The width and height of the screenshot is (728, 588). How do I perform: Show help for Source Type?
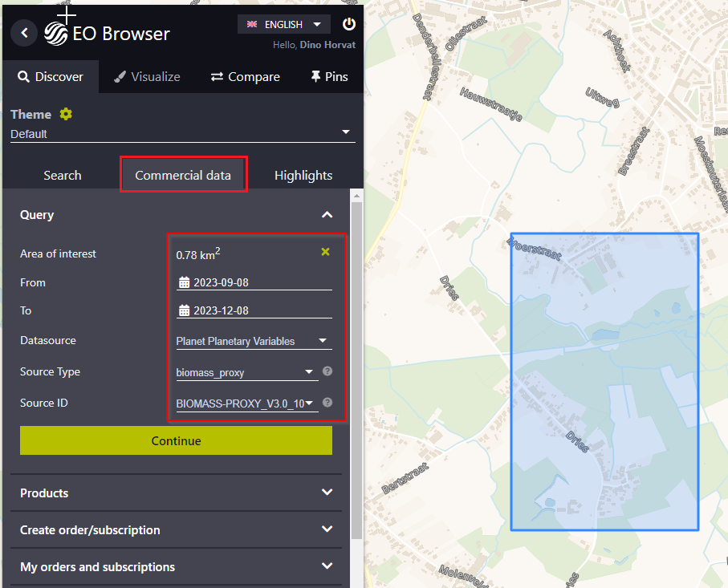click(327, 371)
